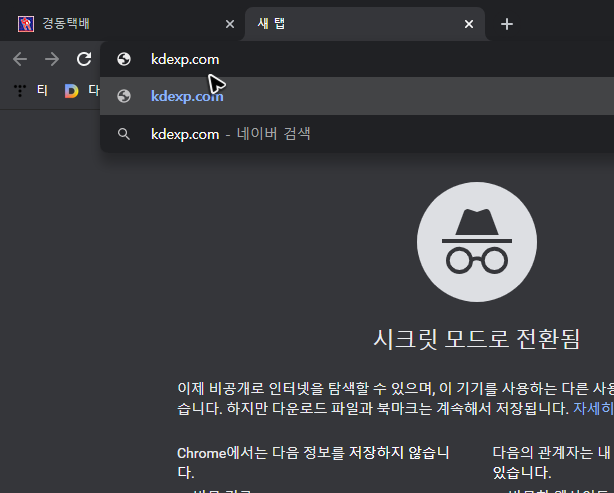The image size is (614, 493).
Task: Close the 새 탭 tab
Action: (x=469, y=24)
